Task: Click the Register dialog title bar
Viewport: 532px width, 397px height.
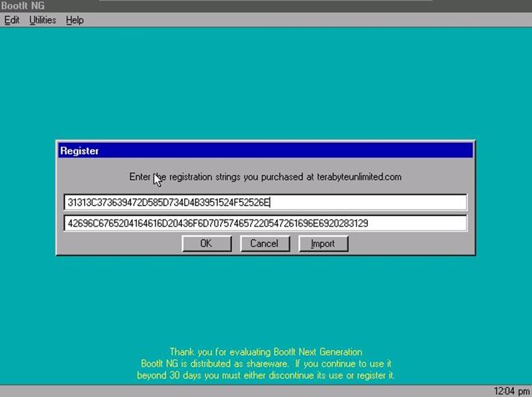Action: 265,150
